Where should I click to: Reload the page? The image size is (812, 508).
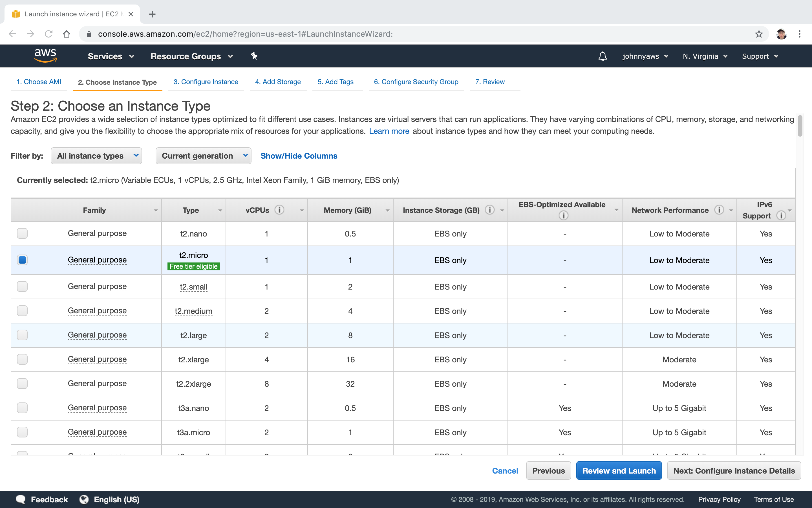(49, 34)
